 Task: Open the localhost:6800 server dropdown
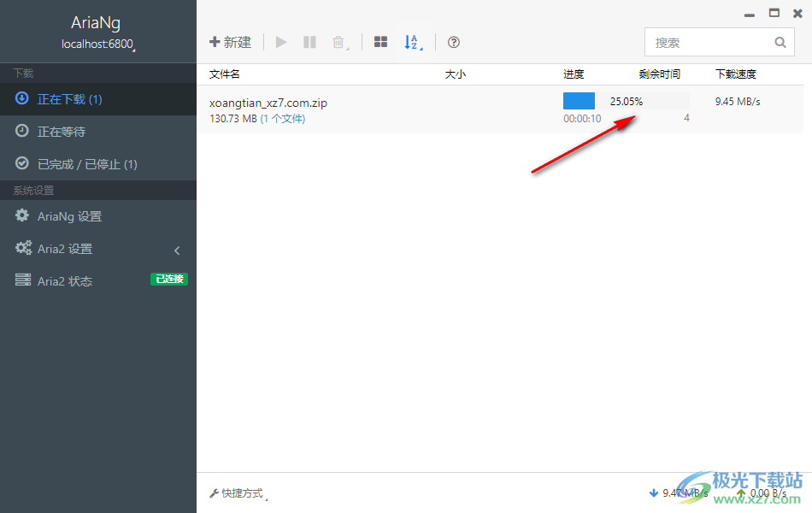[98, 44]
